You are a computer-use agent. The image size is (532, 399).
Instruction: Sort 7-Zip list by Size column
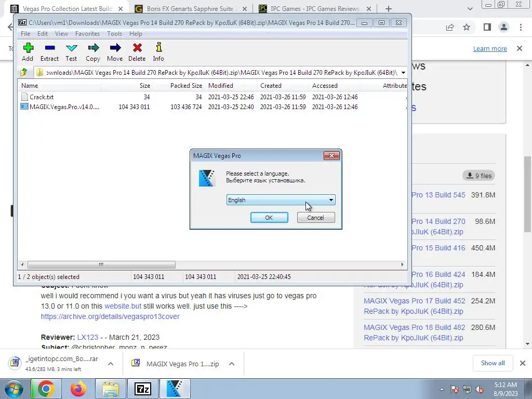point(127,86)
